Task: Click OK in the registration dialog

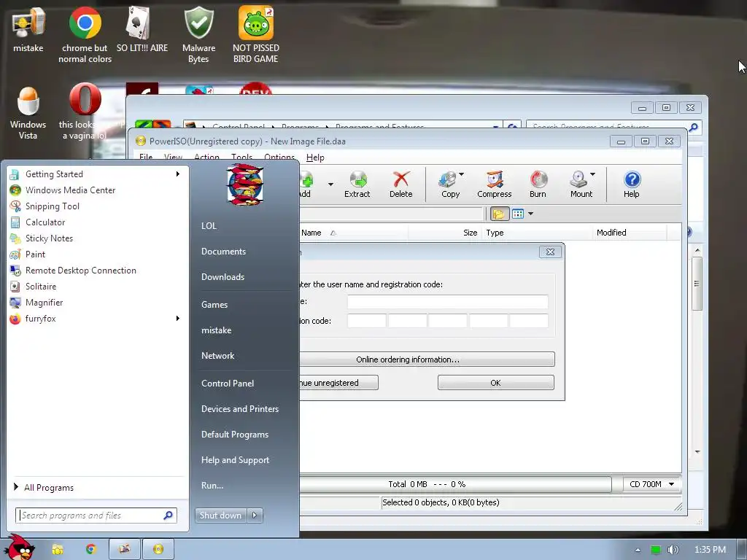Action: click(x=495, y=383)
